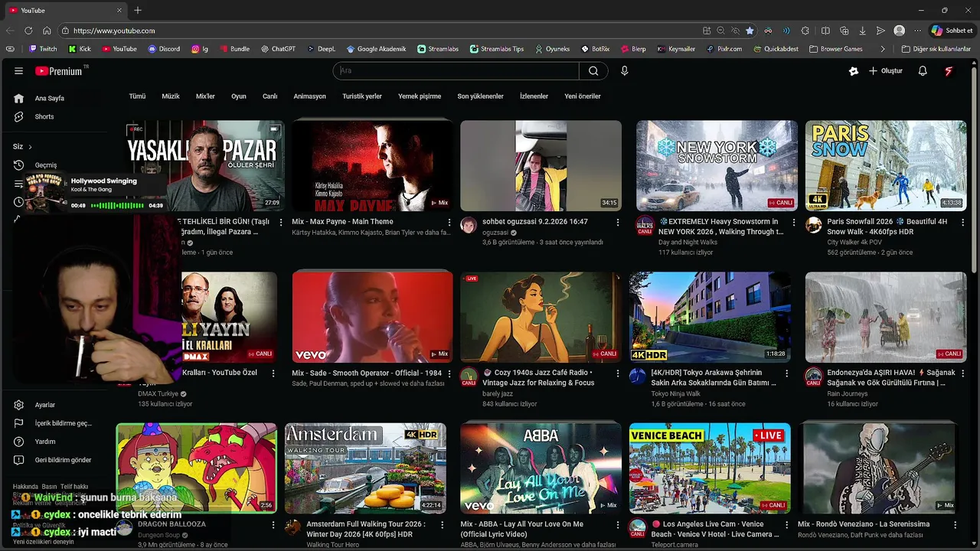
Task: Click the YouTube search input field
Action: click(457, 70)
